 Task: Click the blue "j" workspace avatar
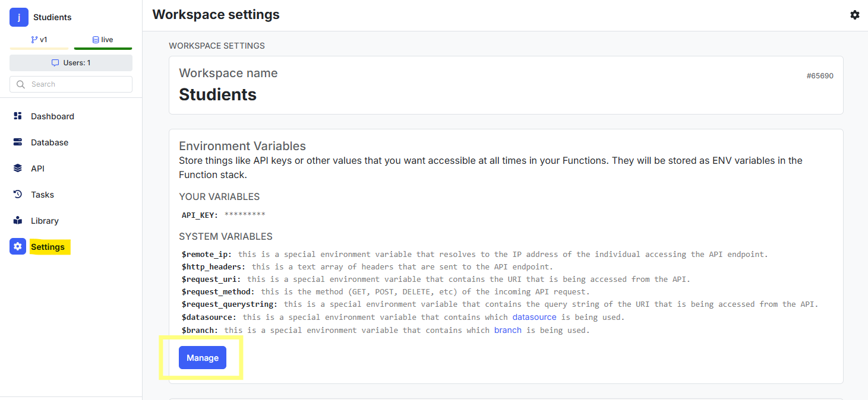pyautogui.click(x=19, y=17)
